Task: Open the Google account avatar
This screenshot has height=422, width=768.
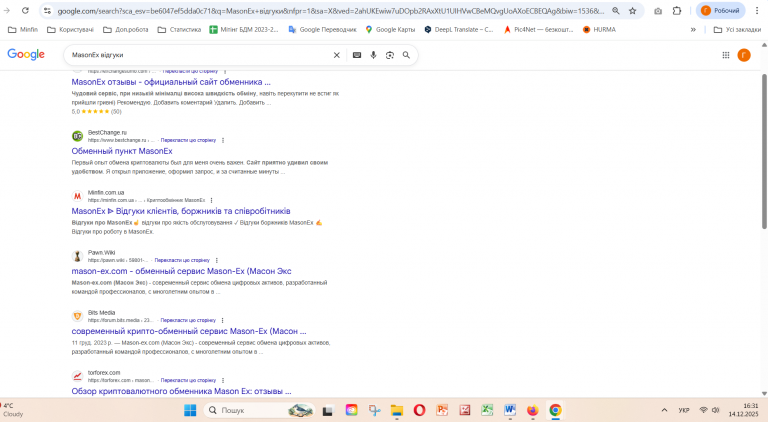Action: pyautogui.click(x=744, y=55)
